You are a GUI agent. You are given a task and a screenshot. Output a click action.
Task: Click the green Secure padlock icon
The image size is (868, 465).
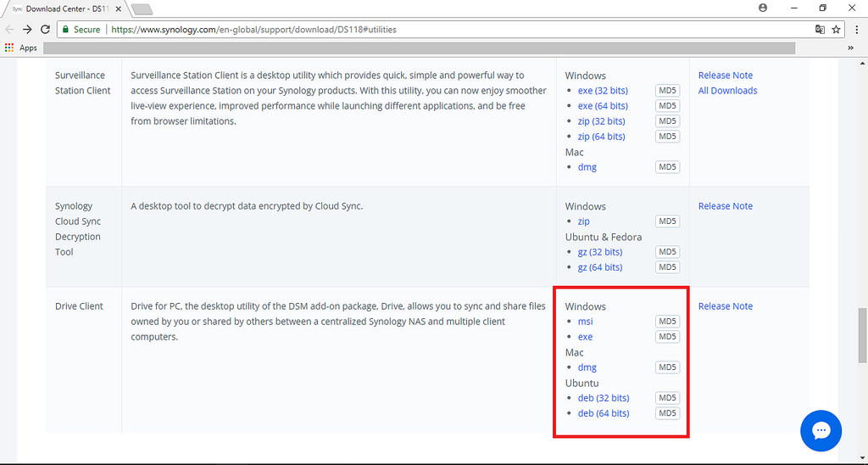point(66,30)
